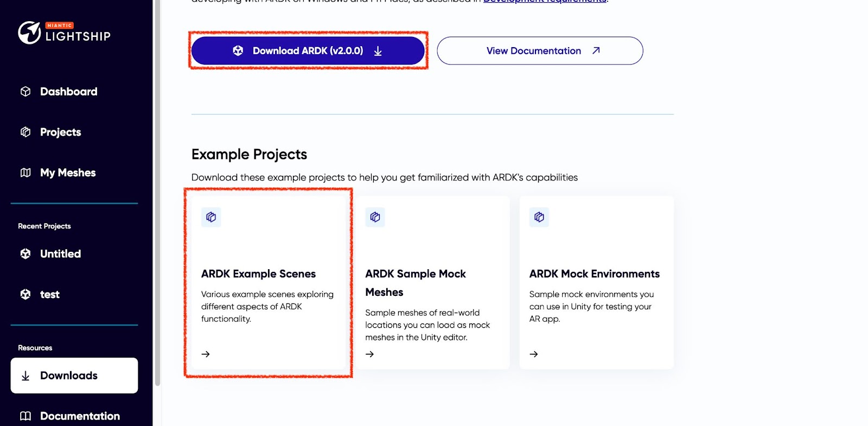The height and width of the screenshot is (426, 868).
Task: Click 'Various example scenes exploring' description text
Action: tap(267, 306)
